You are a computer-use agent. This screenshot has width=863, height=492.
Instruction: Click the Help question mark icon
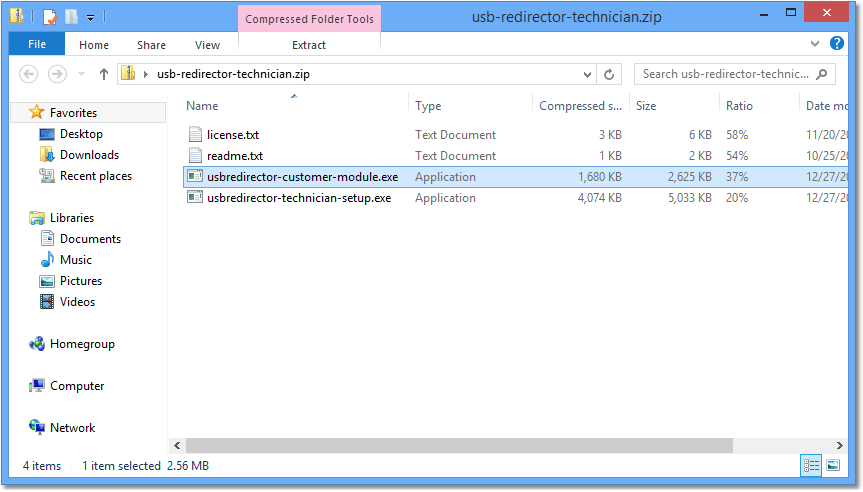837,44
